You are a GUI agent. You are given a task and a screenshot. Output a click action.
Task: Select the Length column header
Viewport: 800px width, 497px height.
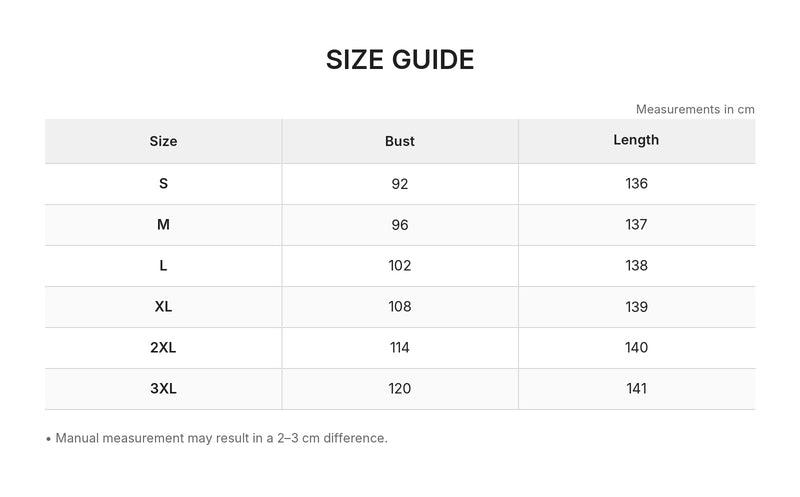coord(636,140)
